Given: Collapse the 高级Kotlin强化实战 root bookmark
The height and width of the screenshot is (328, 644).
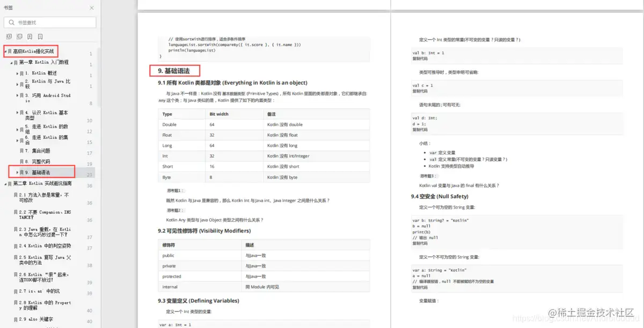Looking at the screenshot, I should (x=5, y=51).
